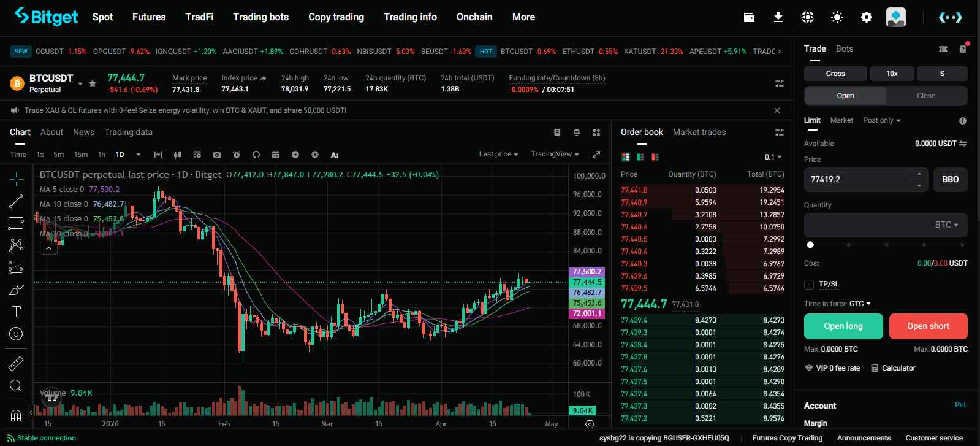Select the 1D timeframe
This screenshot has height=446, width=980.
click(x=120, y=155)
